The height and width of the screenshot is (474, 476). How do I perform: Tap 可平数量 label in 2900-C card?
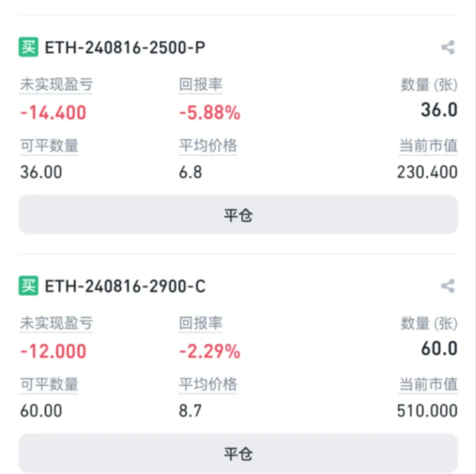click(x=49, y=384)
